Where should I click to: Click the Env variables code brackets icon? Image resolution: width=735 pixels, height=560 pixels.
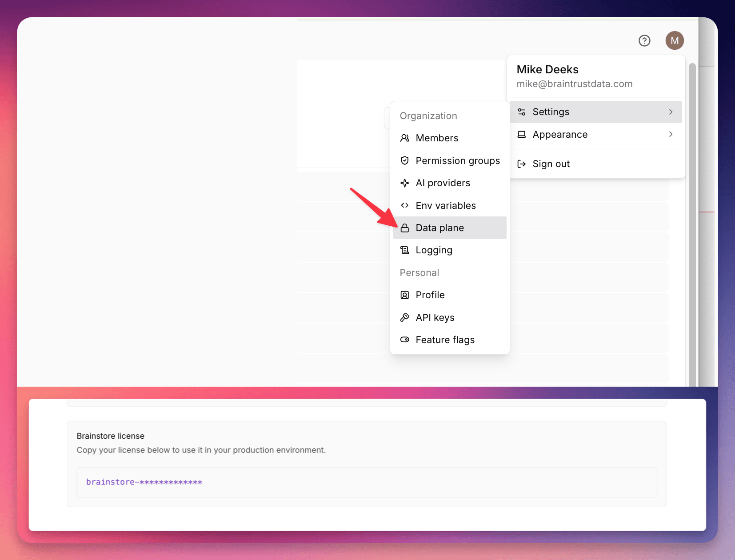click(405, 205)
